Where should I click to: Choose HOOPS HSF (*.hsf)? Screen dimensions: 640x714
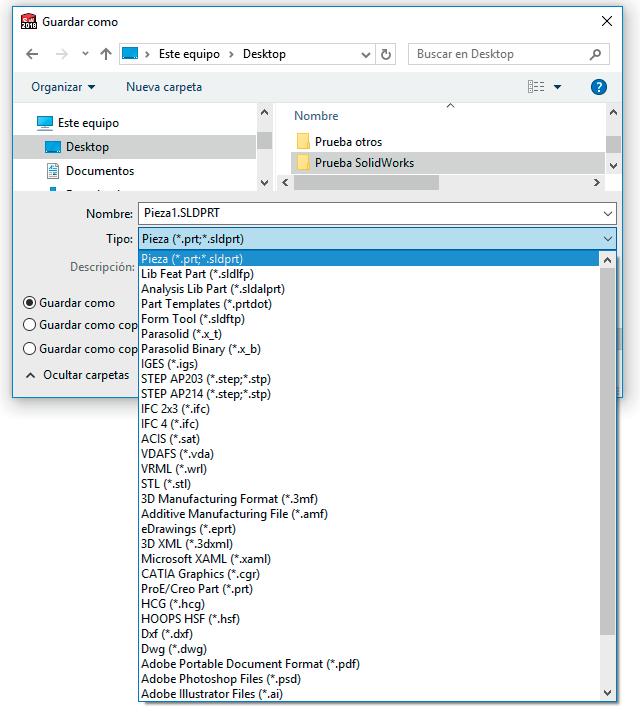point(369,619)
